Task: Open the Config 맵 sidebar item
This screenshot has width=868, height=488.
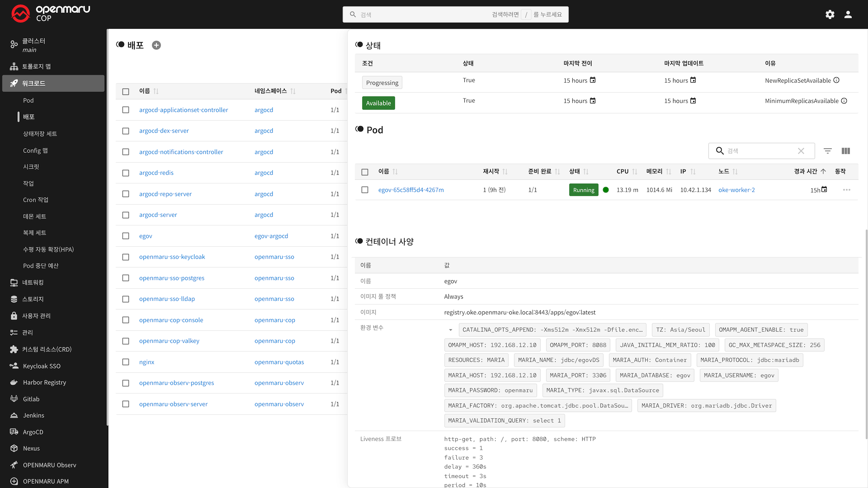Action: (x=35, y=150)
